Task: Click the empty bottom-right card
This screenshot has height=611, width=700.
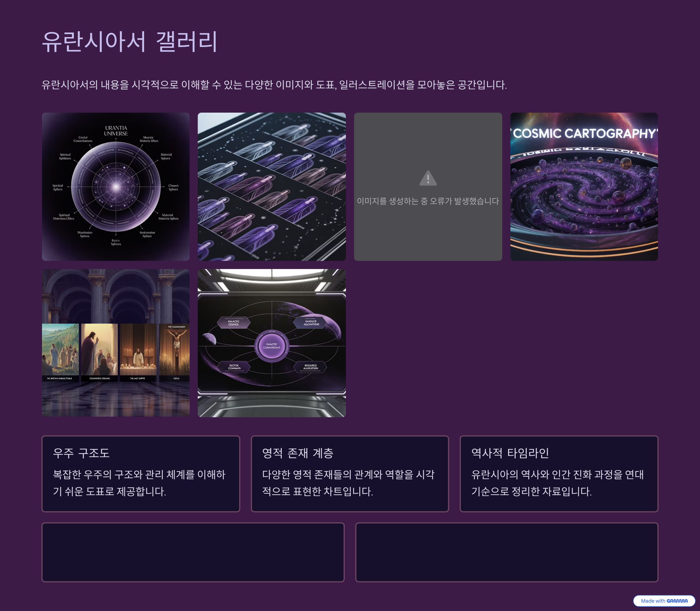Action: [x=506, y=552]
